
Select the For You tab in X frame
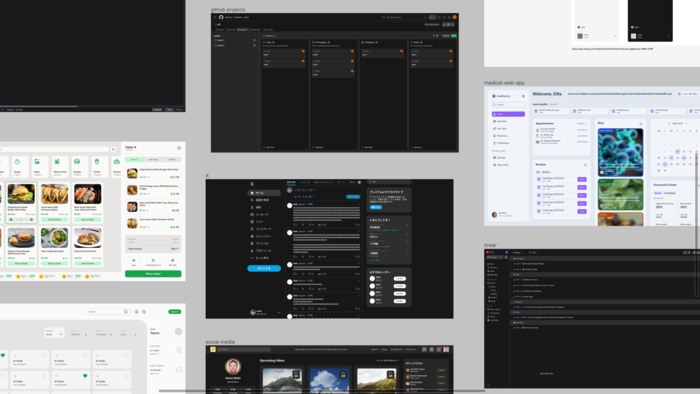[291, 182]
